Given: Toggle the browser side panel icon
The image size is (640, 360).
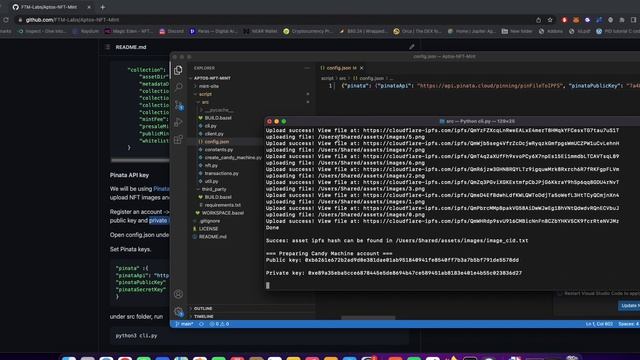Looking at the screenshot, I should pyautogui.click(x=633, y=20).
